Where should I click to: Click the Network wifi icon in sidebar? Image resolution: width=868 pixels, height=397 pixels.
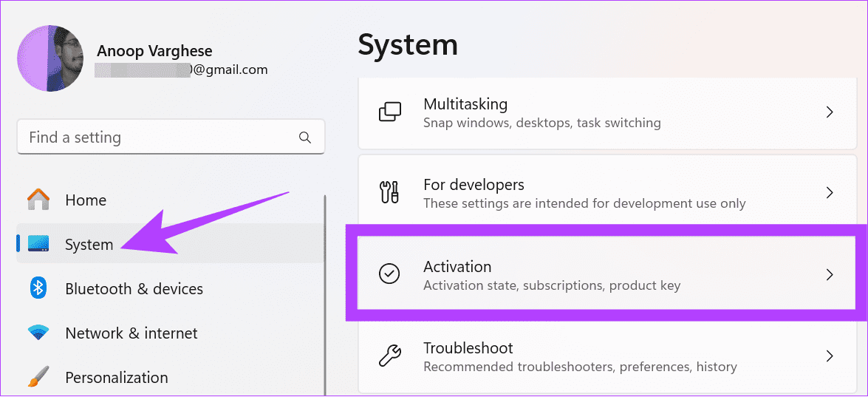38,333
